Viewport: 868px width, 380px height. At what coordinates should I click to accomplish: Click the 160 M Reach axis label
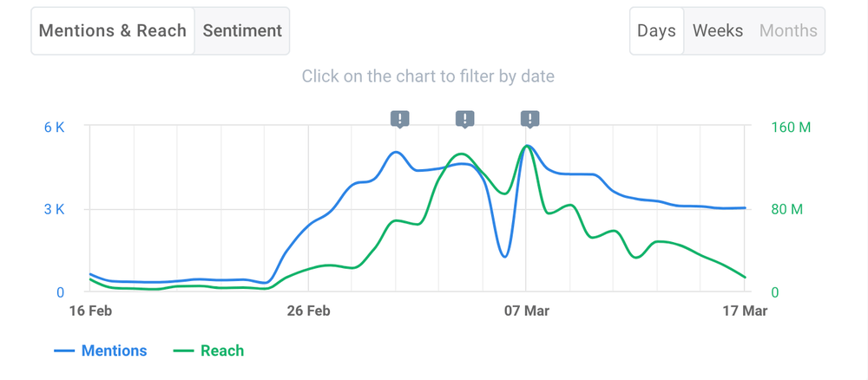coord(791,128)
